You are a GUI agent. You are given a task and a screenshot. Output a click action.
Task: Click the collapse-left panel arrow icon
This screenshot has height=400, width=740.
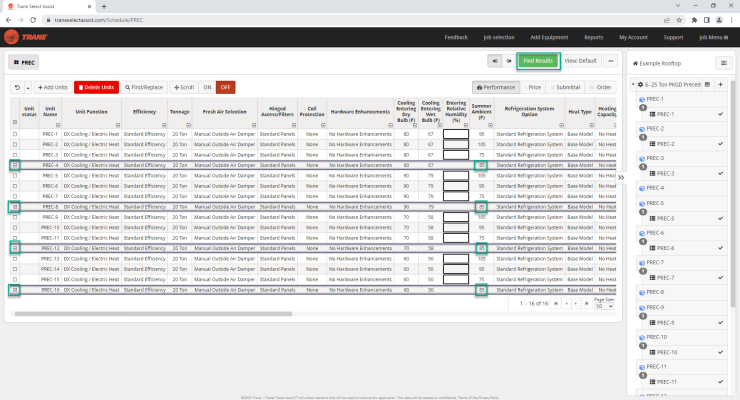(x=495, y=61)
